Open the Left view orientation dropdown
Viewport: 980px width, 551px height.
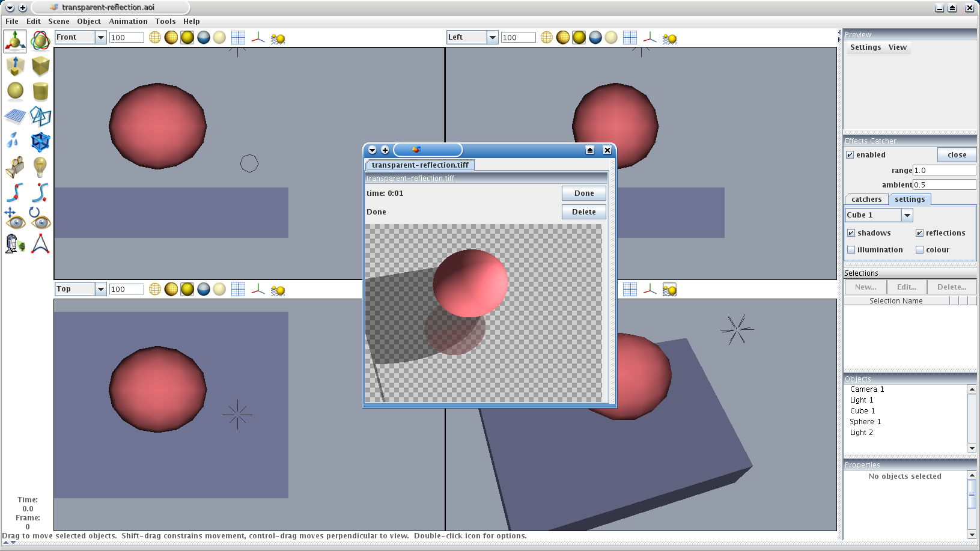click(493, 37)
